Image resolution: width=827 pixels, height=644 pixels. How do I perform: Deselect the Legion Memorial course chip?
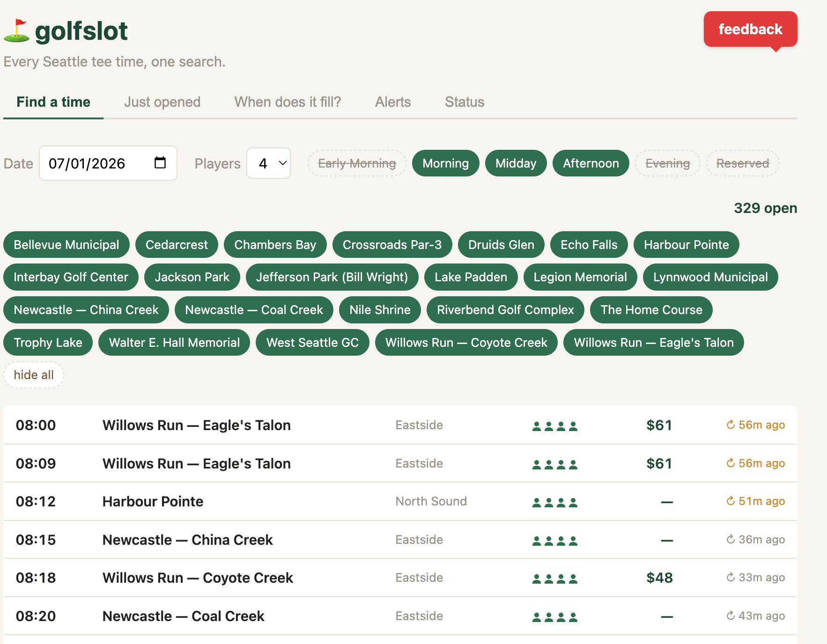click(x=580, y=277)
